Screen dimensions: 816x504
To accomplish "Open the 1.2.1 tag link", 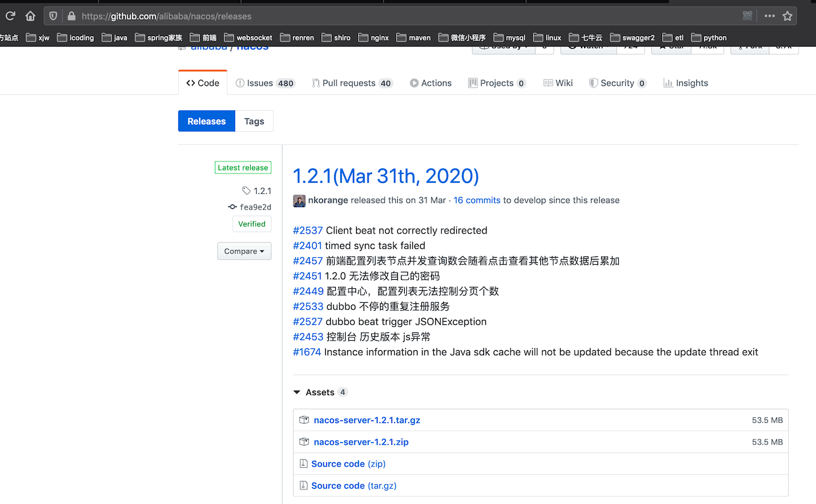I will click(257, 191).
